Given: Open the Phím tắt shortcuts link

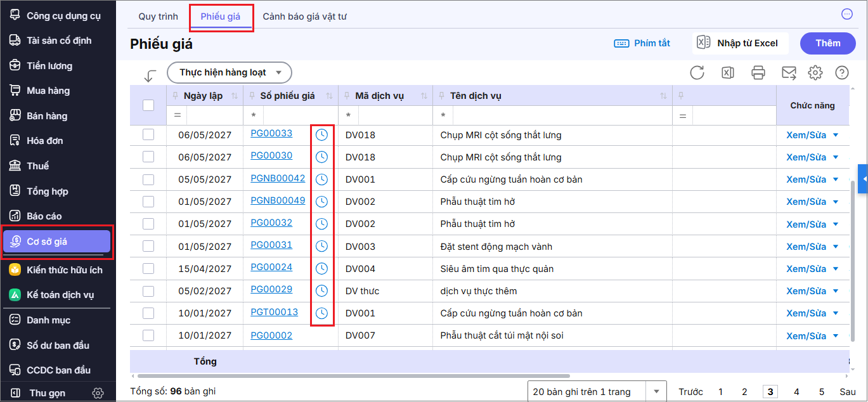Looking at the screenshot, I should point(642,43).
